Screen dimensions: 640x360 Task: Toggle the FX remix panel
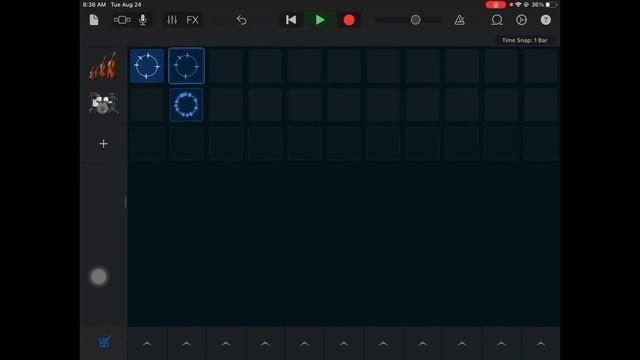193,20
